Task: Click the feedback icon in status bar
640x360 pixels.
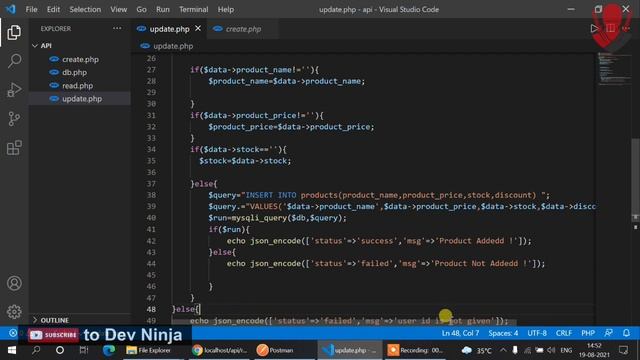Action: pyautogui.click(x=609, y=333)
